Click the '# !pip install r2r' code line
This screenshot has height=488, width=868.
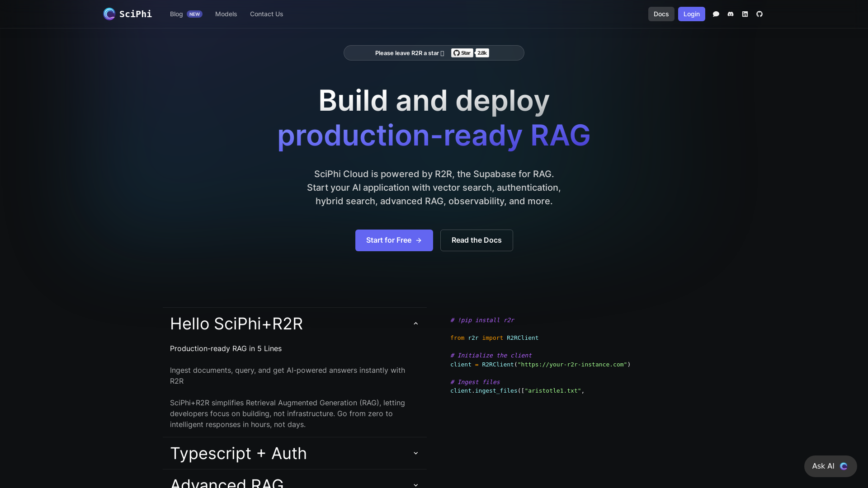[482, 320]
